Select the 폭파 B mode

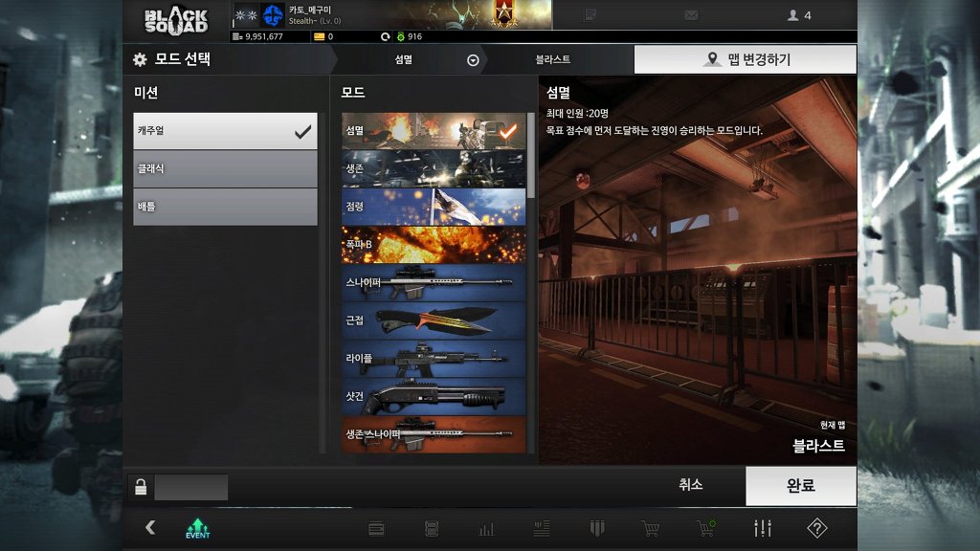pyautogui.click(x=434, y=244)
